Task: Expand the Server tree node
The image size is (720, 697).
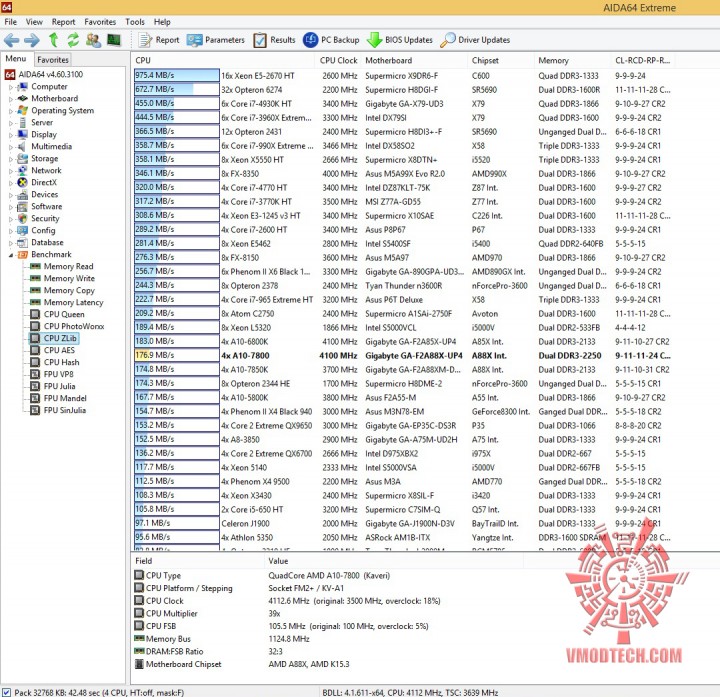Action: click(x=11, y=123)
